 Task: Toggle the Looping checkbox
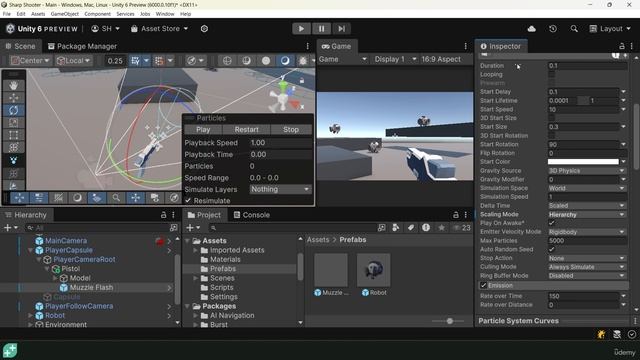551,74
